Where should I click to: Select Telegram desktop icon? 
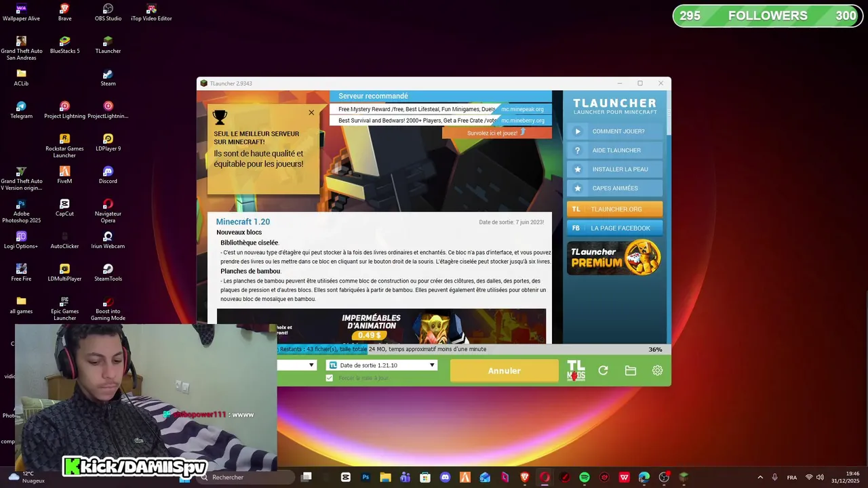pos(21,109)
